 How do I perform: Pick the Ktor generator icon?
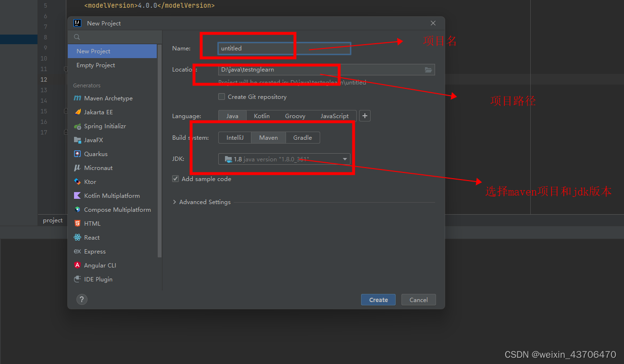point(77,182)
